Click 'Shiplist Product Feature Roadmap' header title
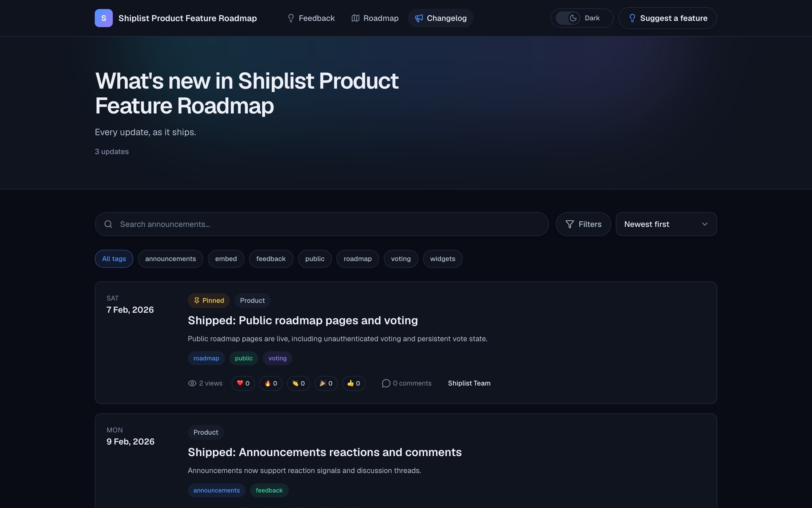 coord(187,18)
